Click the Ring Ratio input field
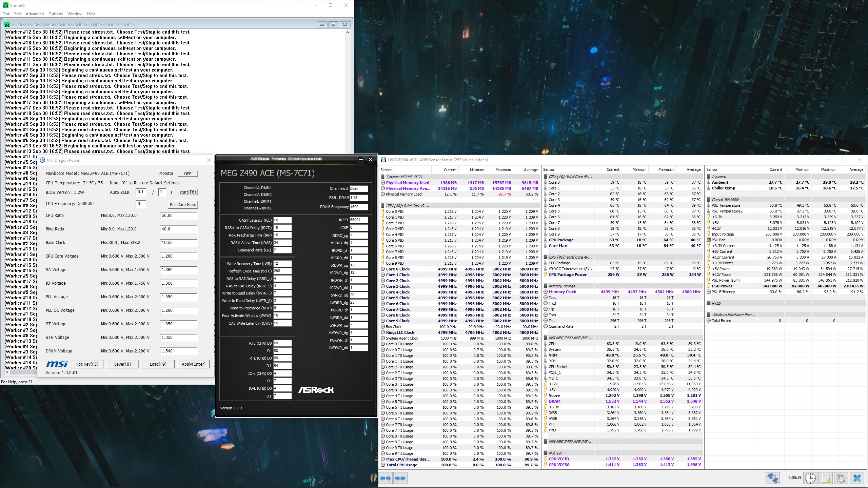This screenshot has width=868, height=488. point(178,229)
